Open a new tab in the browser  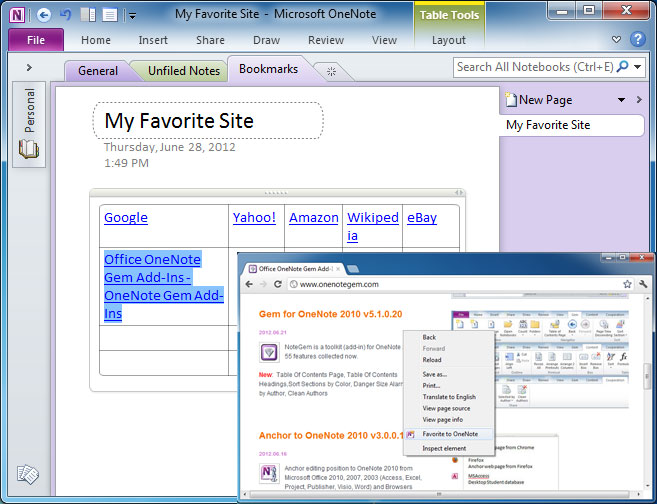pyautogui.click(x=353, y=269)
